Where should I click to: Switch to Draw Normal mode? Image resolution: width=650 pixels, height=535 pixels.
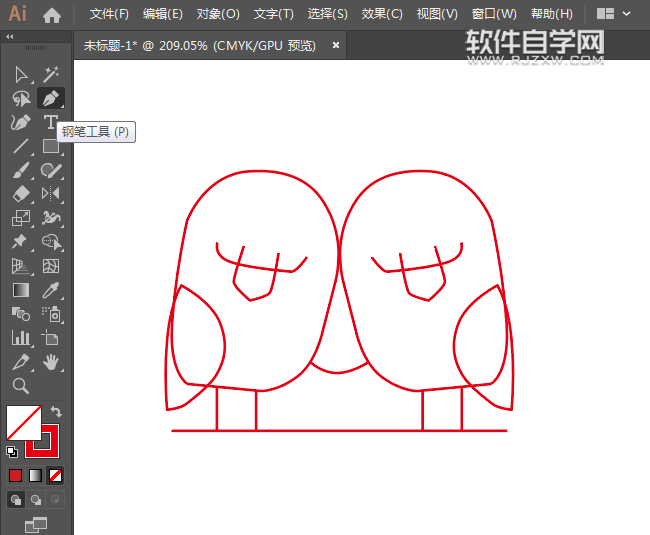16,500
